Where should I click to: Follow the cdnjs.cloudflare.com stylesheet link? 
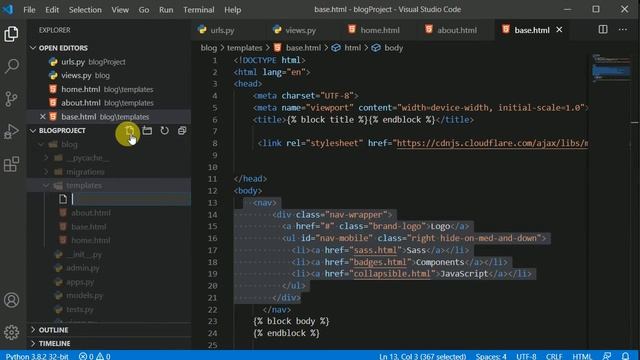[x=492, y=143]
